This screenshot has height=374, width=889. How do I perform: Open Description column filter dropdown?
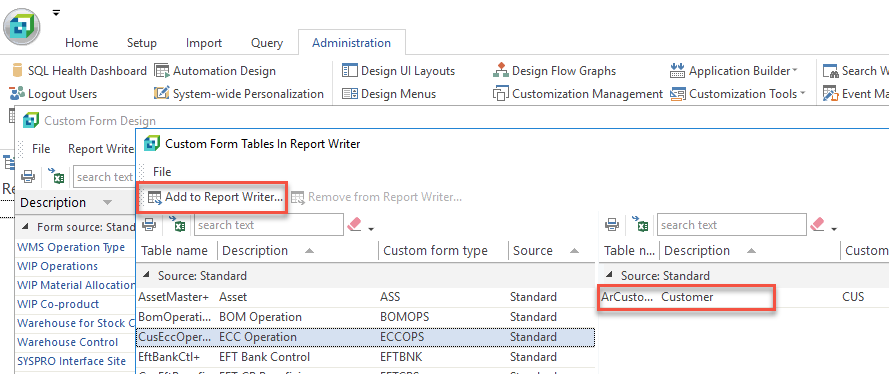point(107,202)
